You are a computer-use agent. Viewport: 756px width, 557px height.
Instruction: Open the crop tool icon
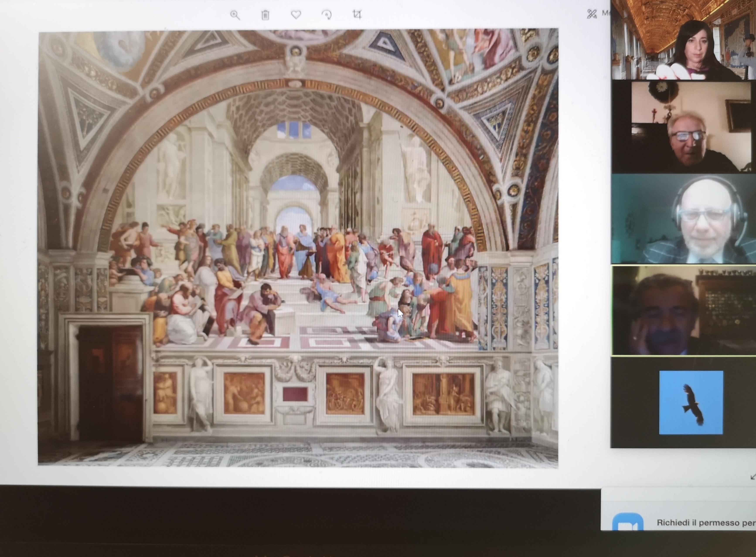357,15
